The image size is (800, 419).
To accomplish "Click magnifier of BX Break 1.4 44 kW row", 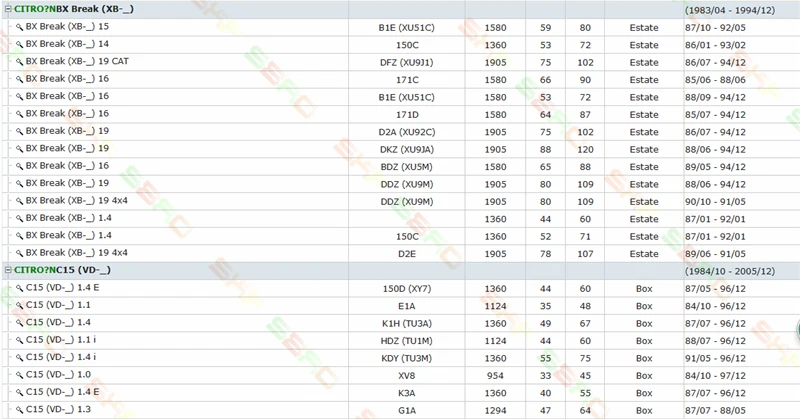I will (x=19, y=218).
